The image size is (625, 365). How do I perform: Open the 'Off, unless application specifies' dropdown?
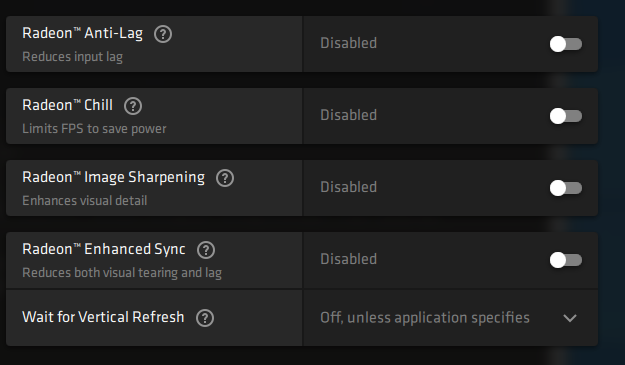tap(450, 318)
